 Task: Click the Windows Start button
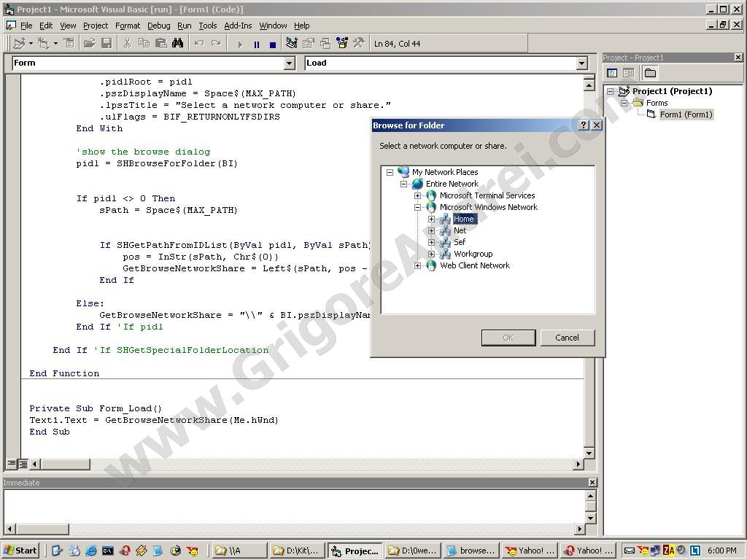[20, 551]
